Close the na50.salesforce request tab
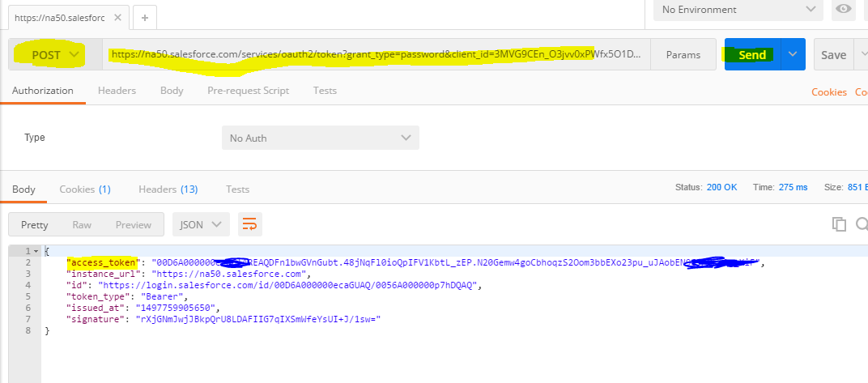868x383 pixels. pos(117,17)
